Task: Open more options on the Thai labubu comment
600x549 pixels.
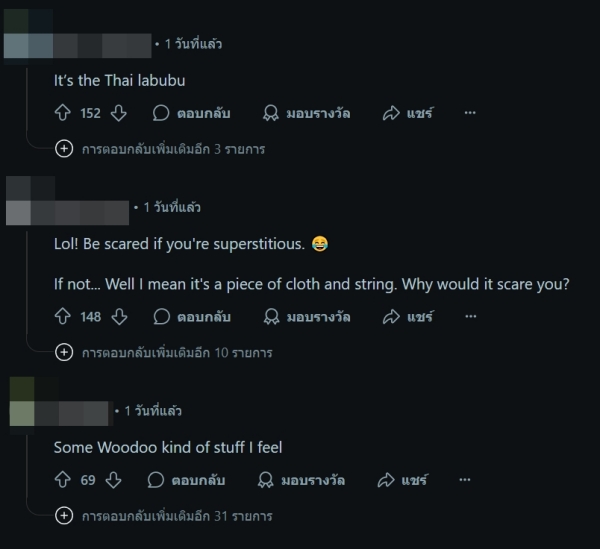Action: (470, 113)
